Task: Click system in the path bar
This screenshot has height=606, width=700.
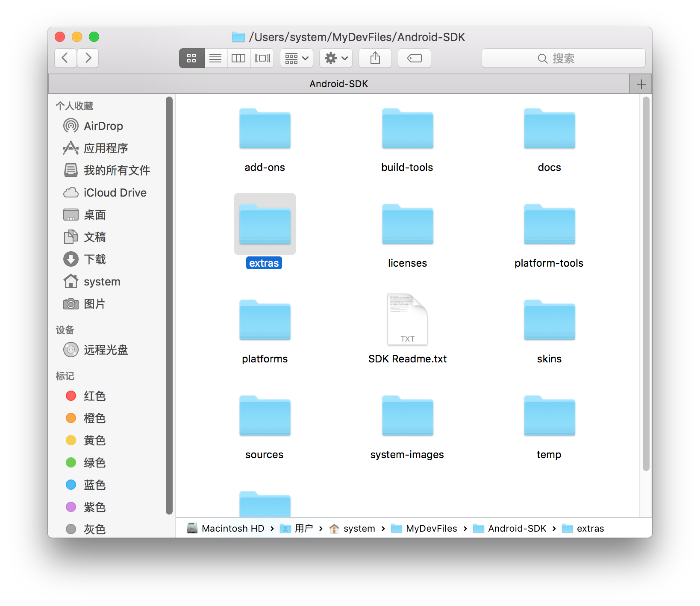Action: 353,529
